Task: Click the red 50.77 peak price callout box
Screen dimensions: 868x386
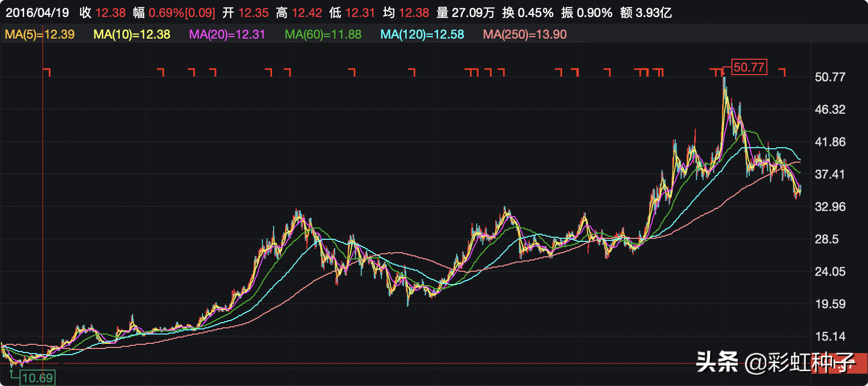Action: tap(749, 67)
